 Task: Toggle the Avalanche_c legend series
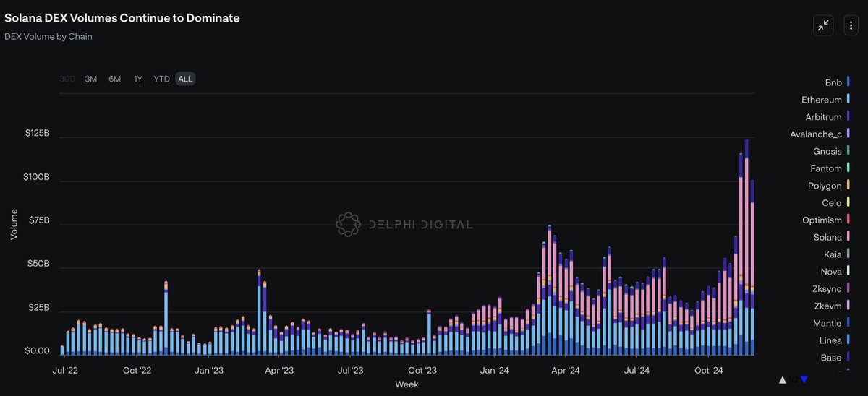point(821,134)
